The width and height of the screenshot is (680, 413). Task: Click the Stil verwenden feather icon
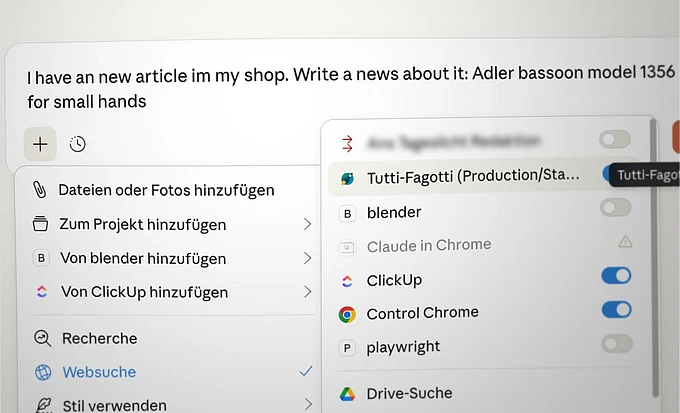pyautogui.click(x=44, y=405)
